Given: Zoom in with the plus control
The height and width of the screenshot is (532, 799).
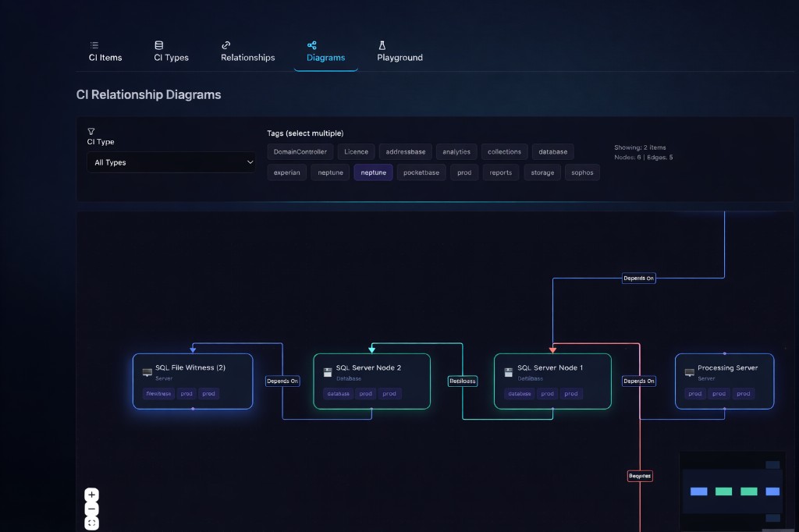Looking at the screenshot, I should [x=92, y=495].
